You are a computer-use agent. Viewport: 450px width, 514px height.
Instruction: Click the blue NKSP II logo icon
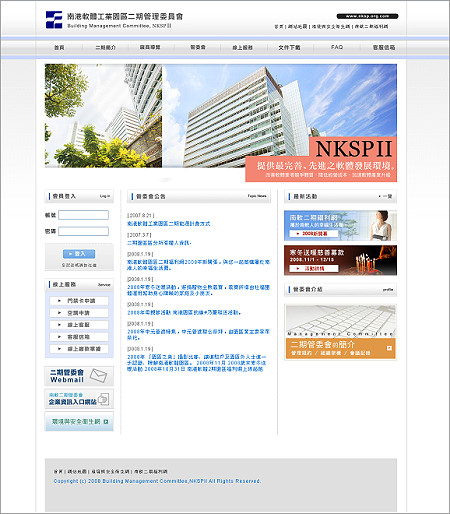click(x=54, y=20)
